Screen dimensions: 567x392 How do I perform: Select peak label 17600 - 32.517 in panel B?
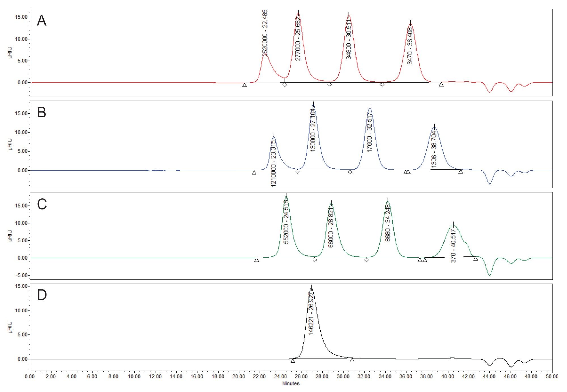[x=369, y=132]
